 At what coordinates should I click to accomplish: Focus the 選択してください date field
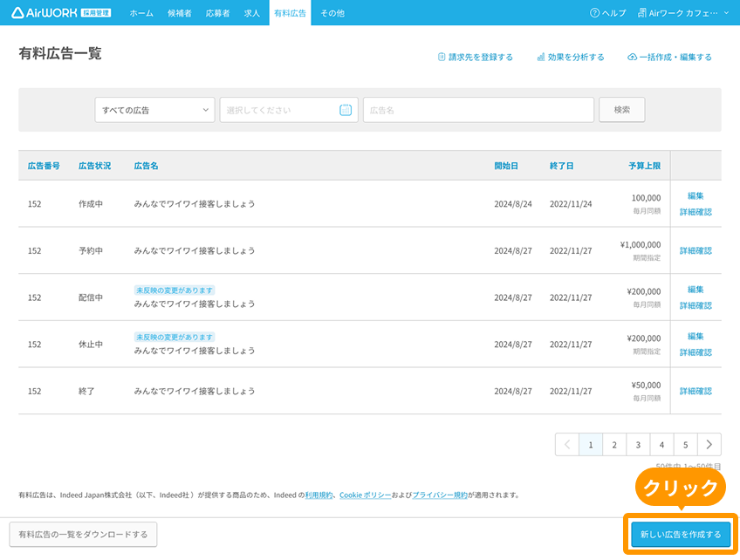289,110
